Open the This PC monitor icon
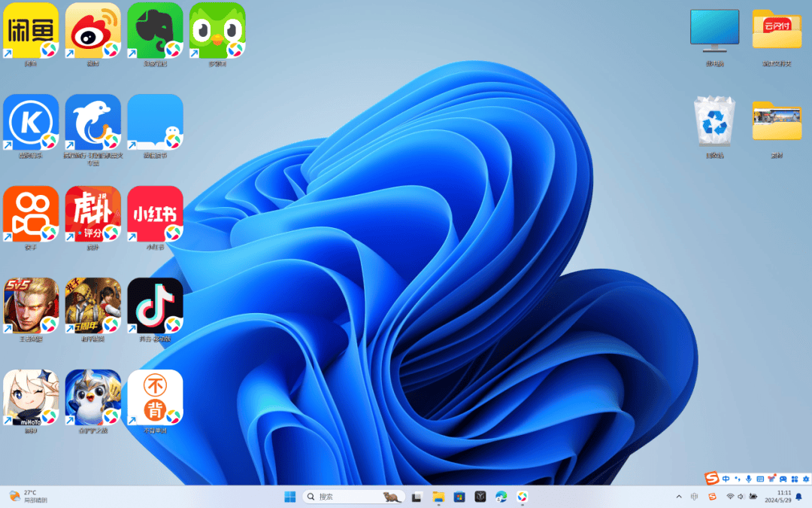The image size is (812, 508). coord(714,32)
